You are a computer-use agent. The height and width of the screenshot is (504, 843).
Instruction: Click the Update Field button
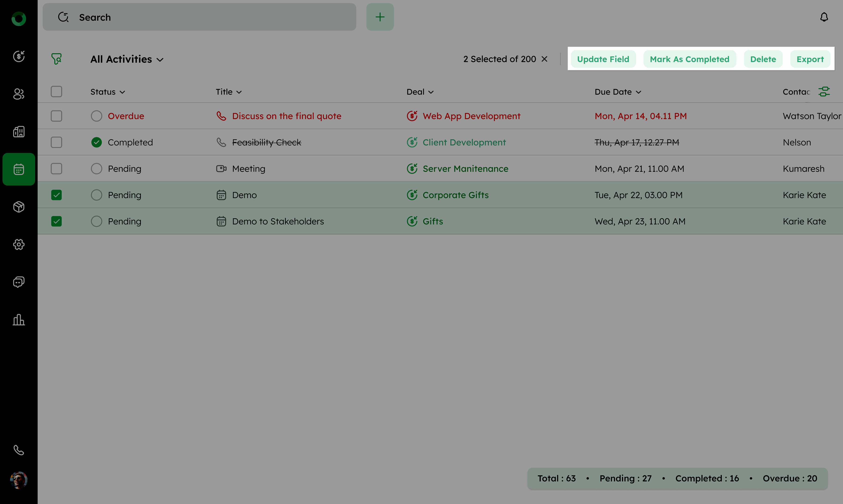point(603,59)
